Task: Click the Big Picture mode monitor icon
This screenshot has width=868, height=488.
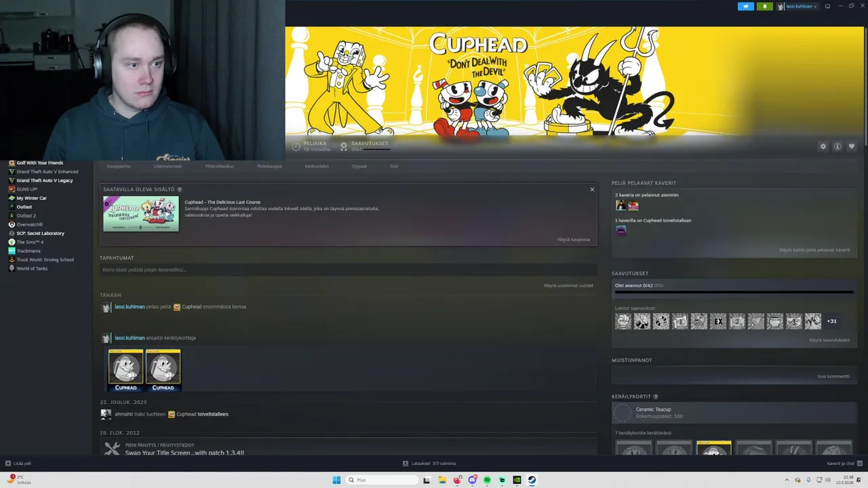Action: (827, 6)
